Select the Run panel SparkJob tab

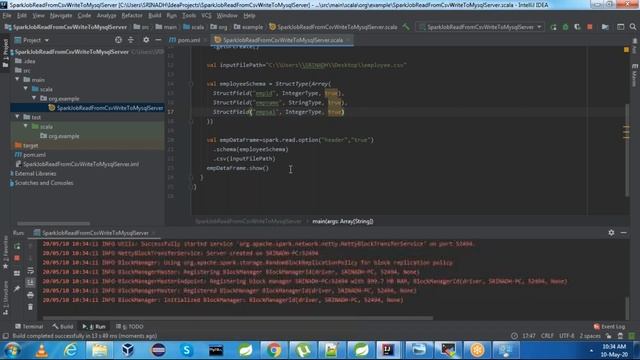(x=95, y=233)
